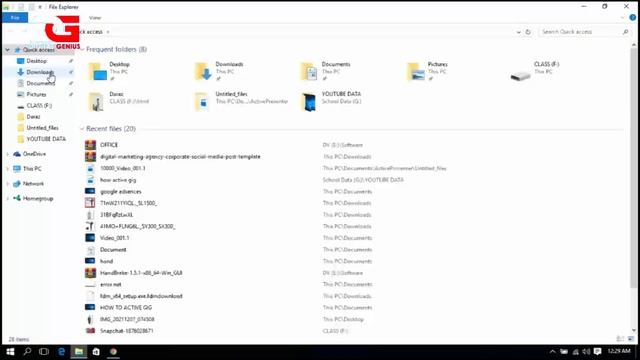
Task: Select the Video_001.1 recent file
Action: point(114,238)
